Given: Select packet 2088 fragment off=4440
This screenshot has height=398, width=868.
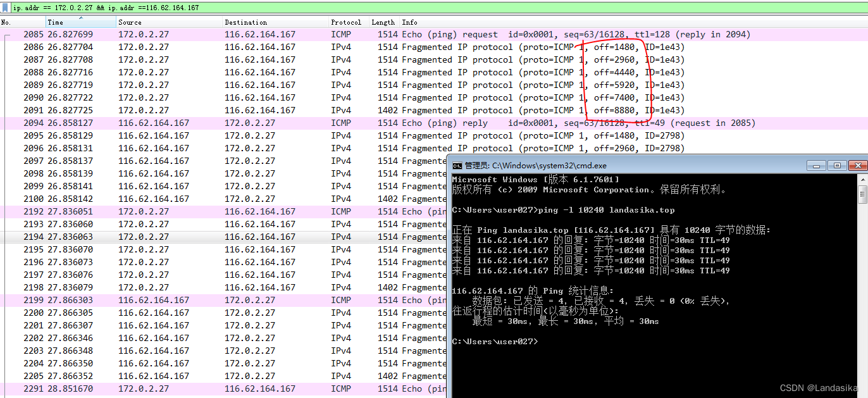Looking at the screenshot, I should pos(434,72).
